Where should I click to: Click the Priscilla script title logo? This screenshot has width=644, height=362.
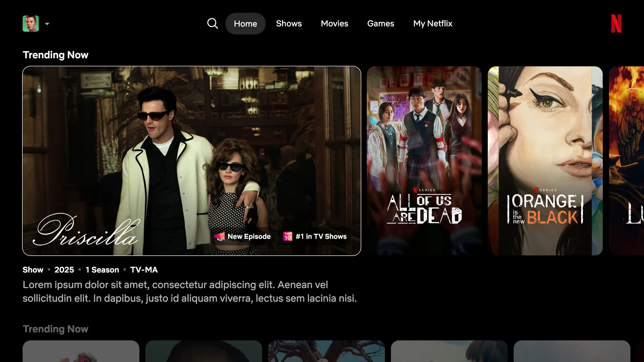(86, 230)
